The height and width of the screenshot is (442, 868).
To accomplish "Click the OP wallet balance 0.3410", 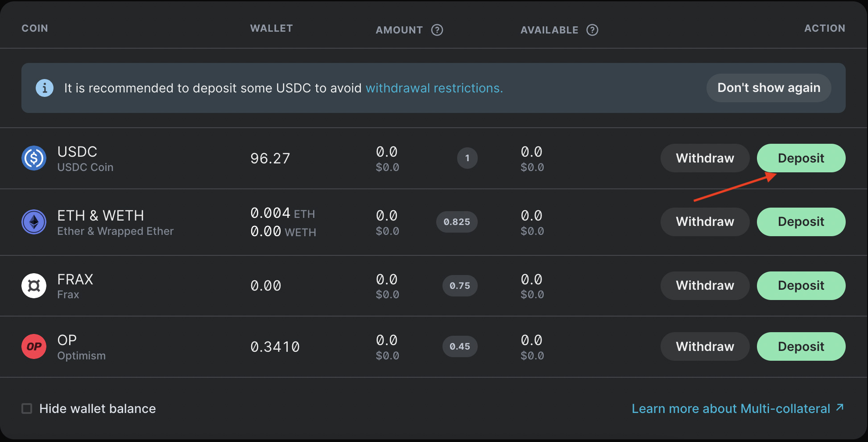I will point(275,347).
